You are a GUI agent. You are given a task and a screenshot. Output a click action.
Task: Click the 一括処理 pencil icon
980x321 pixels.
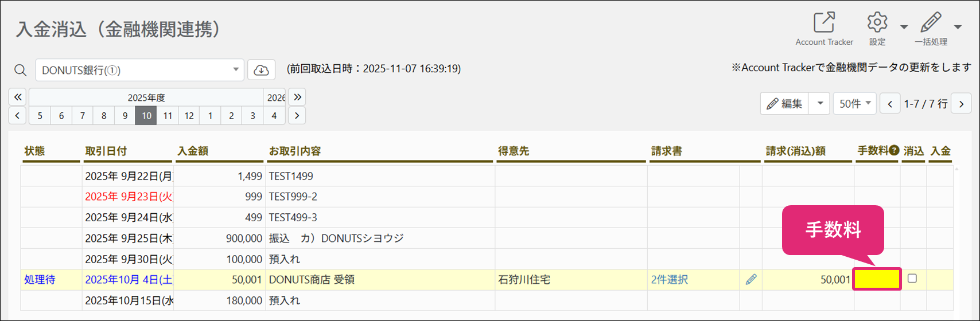(x=931, y=23)
